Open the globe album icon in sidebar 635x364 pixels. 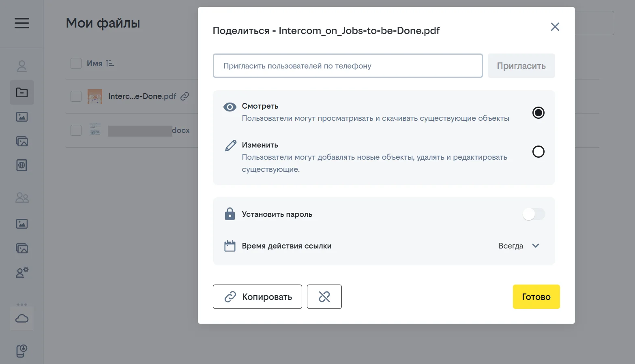click(22, 165)
